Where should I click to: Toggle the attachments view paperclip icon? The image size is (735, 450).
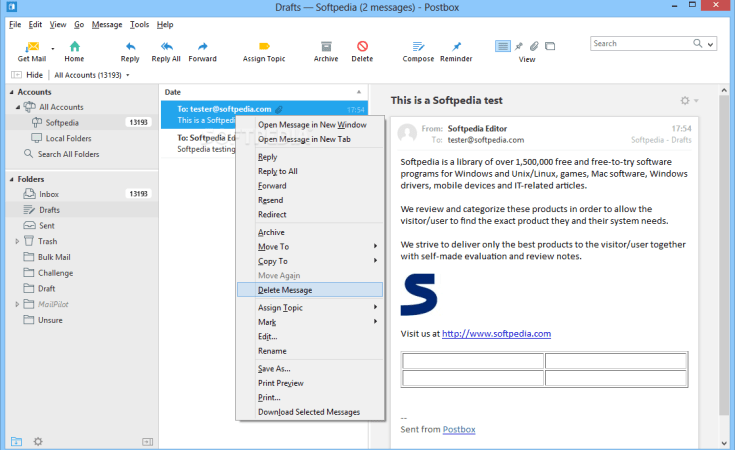(x=534, y=46)
